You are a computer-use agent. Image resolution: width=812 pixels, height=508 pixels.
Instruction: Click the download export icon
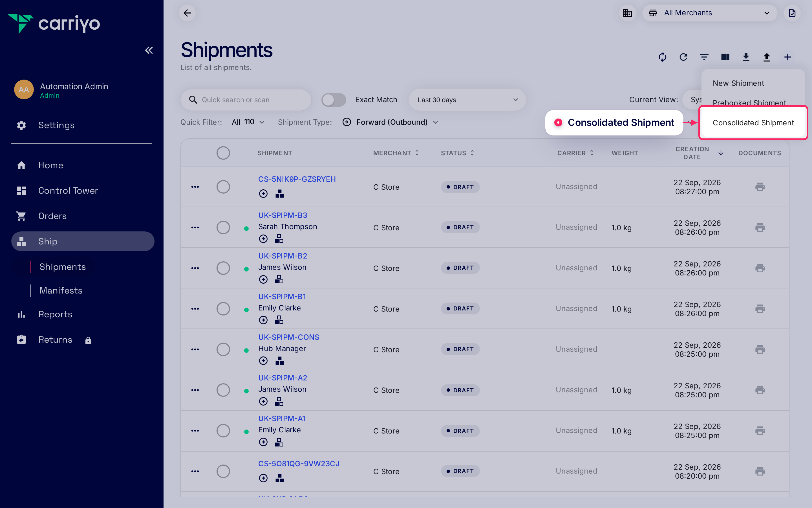[746, 57]
